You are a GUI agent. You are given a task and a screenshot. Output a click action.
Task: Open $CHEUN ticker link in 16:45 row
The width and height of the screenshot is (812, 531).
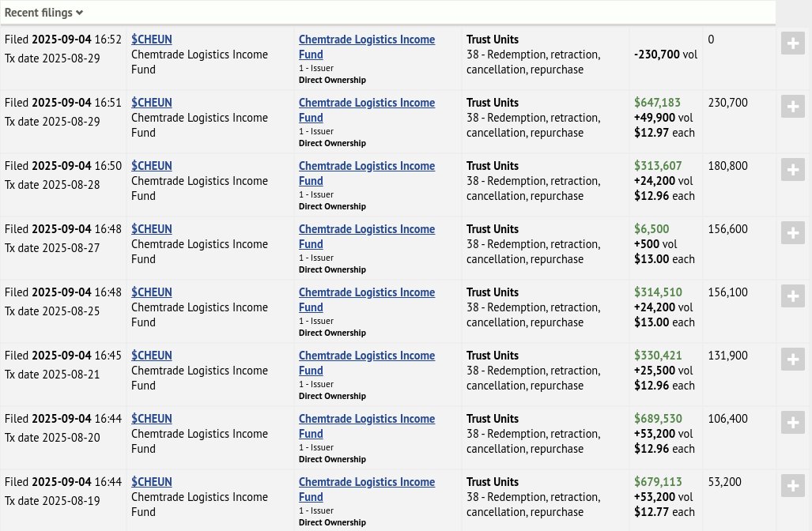[x=151, y=355]
